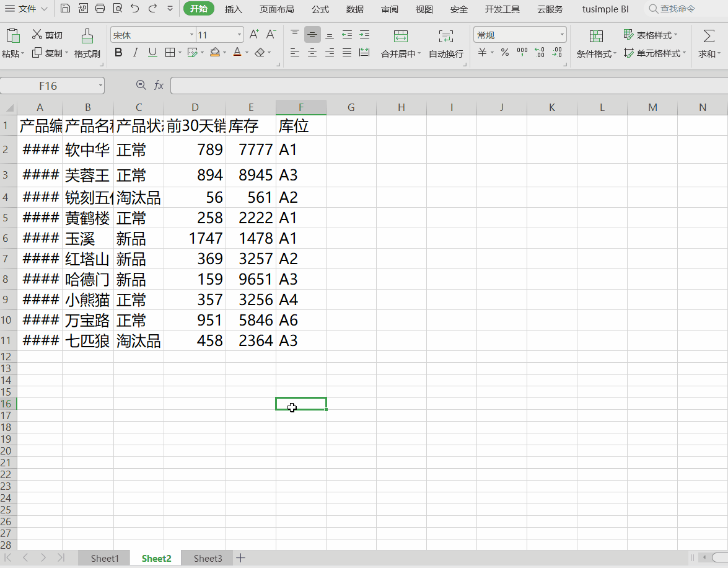Expand the quick access toolbar customize arrow
The width and height of the screenshot is (728, 568).
tap(170, 8)
